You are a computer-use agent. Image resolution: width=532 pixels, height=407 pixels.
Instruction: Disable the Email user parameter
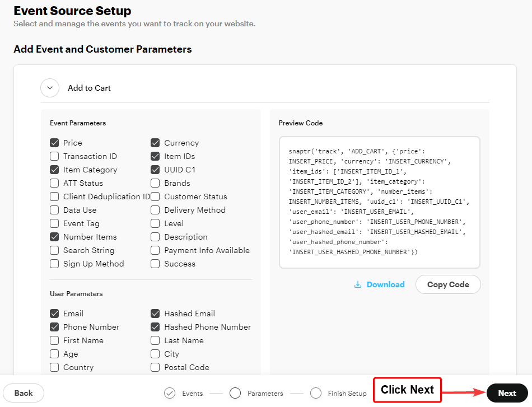click(54, 313)
